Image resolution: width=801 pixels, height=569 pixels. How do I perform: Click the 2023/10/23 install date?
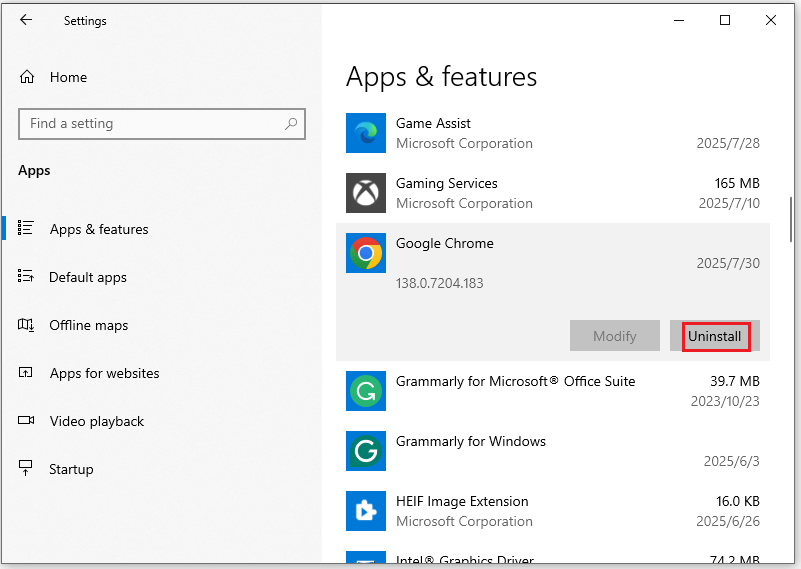[725, 401]
